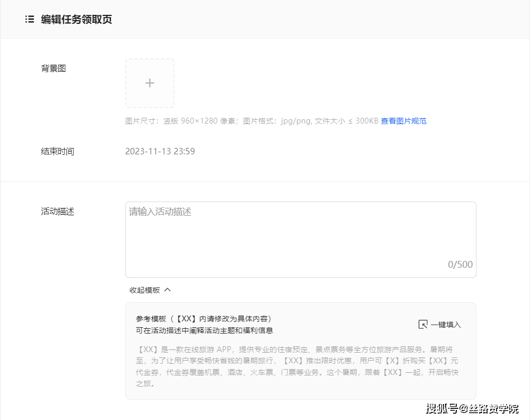
Task: Collapse template using the up chevron
Action: tap(168, 290)
